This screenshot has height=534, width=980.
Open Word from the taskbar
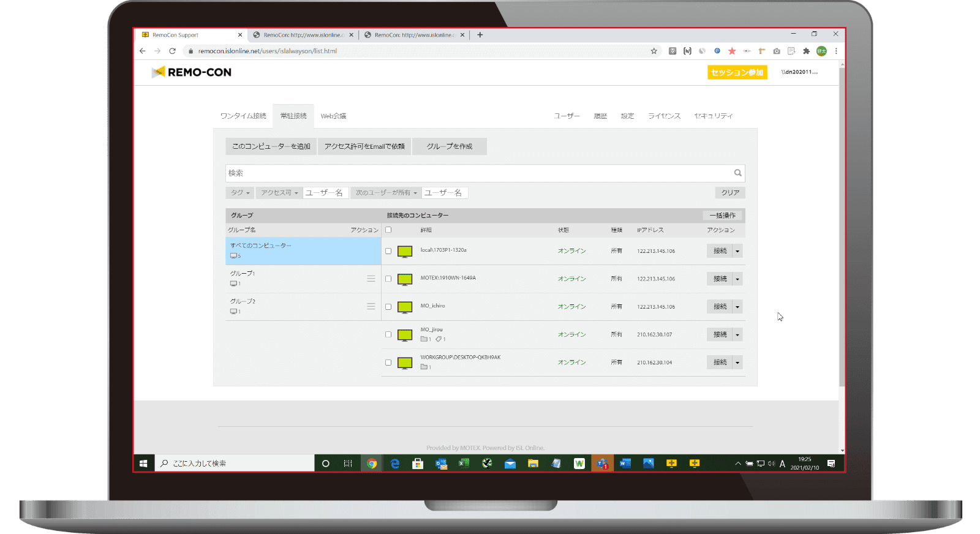pyautogui.click(x=625, y=464)
